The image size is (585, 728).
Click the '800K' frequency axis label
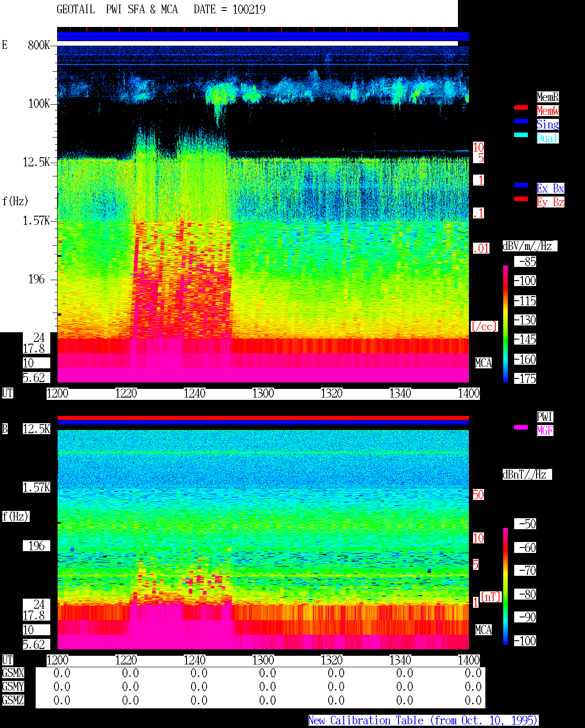coord(39,45)
